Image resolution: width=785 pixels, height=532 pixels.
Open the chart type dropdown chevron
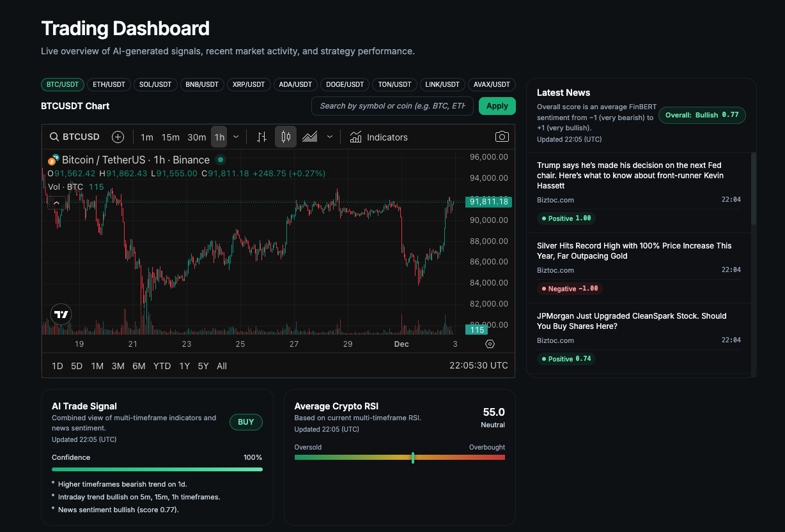(330, 137)
